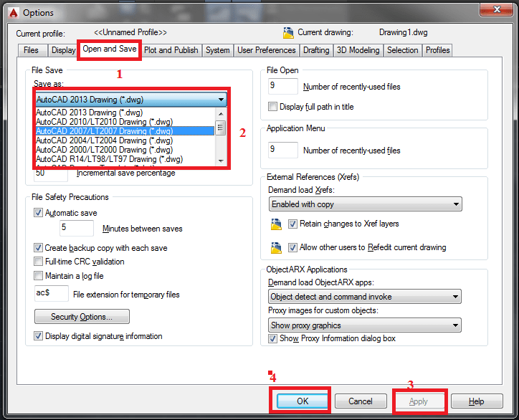Toggle Create backup copy with each save
519x420 pixels.
(x=39, y=247)
